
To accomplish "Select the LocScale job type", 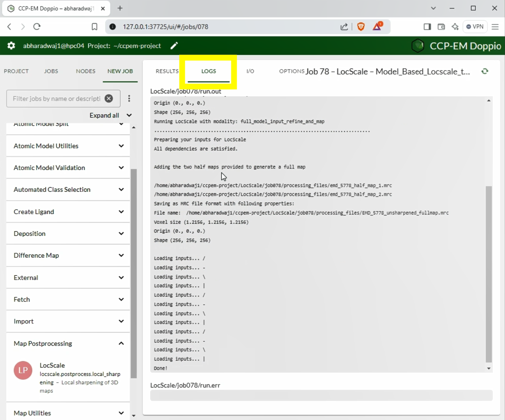I will (68, 377).
